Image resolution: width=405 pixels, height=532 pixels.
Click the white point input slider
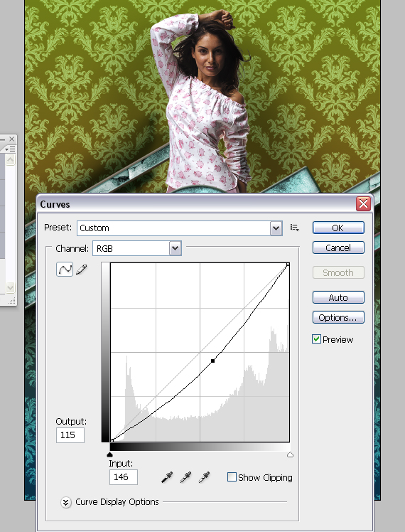point(290,454)
